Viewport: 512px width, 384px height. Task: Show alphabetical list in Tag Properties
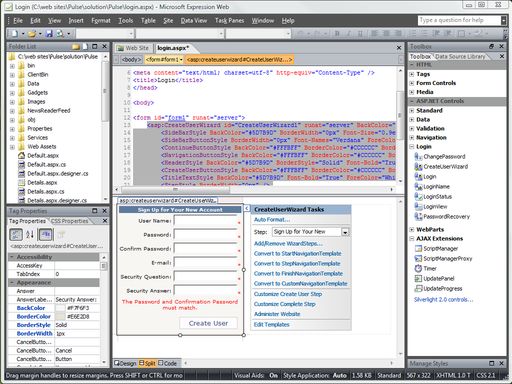click(30, 234)
